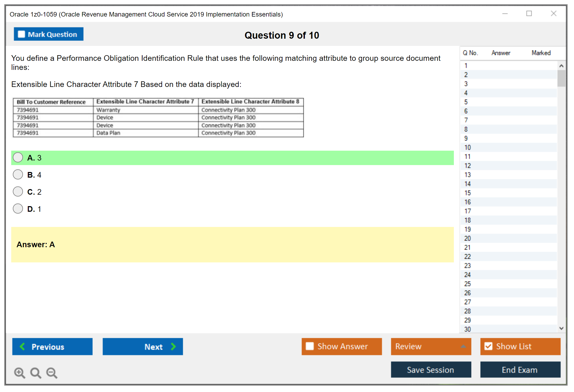
Task: Select radio button for answer C. 2
Action: (x=18, y=191)
